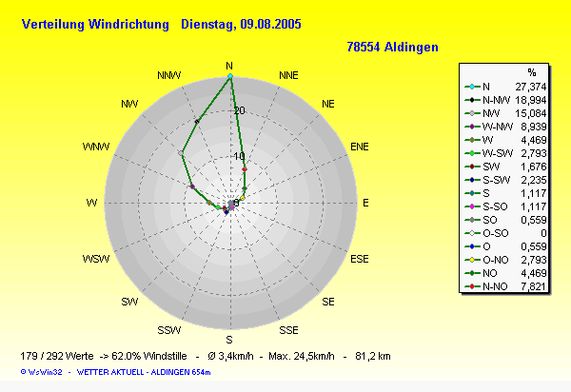Select the WSW direction label
The height and width of the screenshot is (392, 571).
click(96, 259)
